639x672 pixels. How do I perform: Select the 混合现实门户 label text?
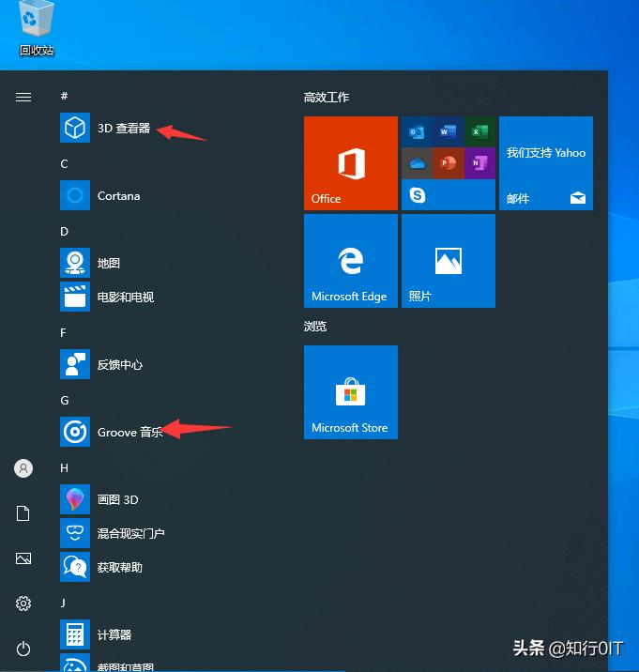coord(131,534)
